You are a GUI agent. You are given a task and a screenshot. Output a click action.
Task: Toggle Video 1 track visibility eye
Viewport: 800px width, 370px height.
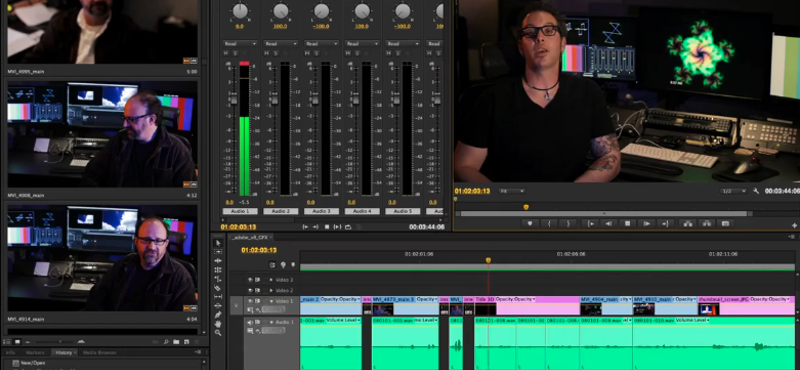tap(250, 301)
